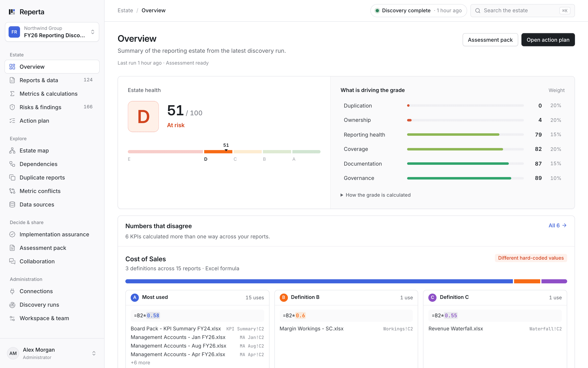
Task: Click the Overview grid icon in sidebar
Action: tap(12, 67)
